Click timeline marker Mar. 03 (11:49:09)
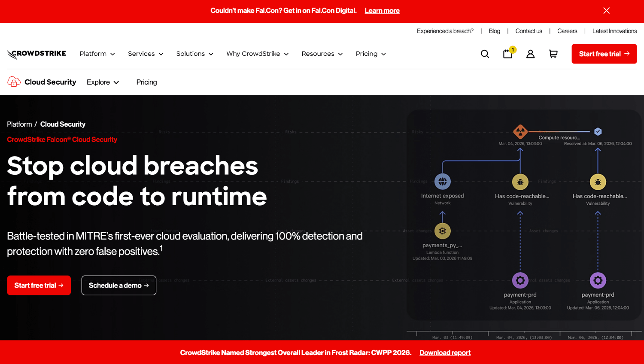This screenshot has width=644, height=364. tap(452, 337)
